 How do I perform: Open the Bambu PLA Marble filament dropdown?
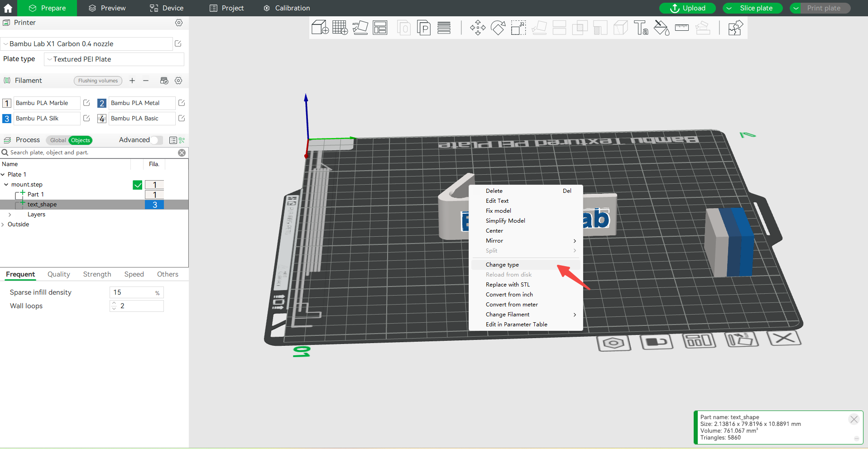coord(47,103)
